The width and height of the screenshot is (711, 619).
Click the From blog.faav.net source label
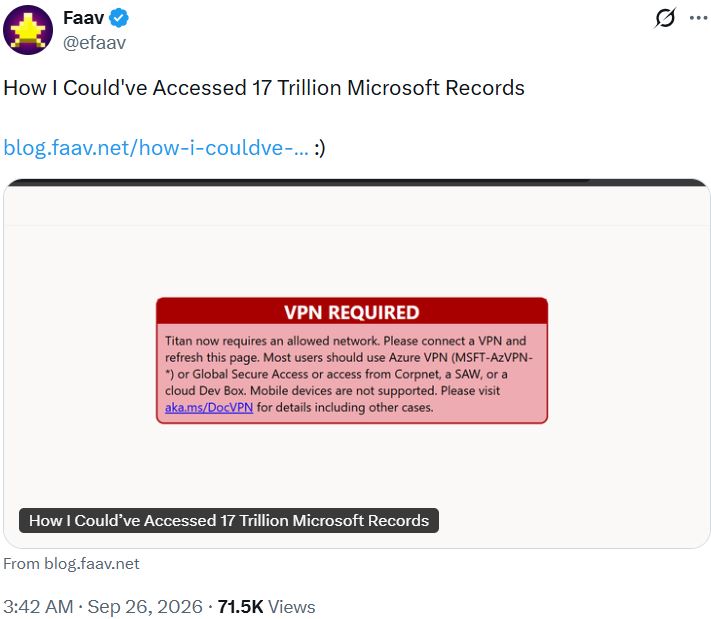[x=71, y=564]
